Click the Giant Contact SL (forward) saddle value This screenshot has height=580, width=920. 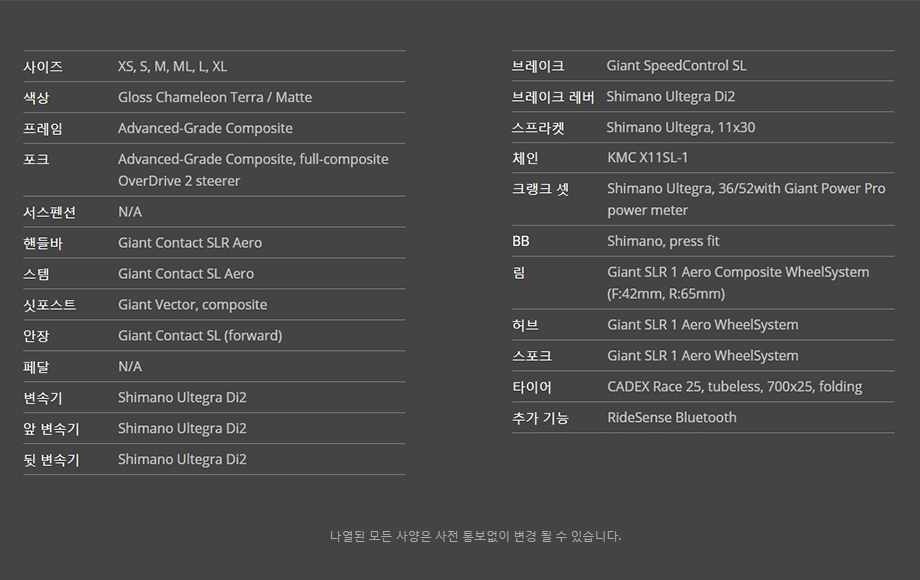pos(200,336)
